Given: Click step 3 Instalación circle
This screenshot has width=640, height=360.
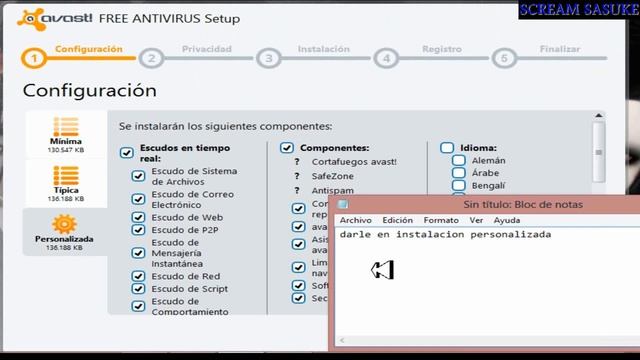Looking at the screenshot, I should (269, 58).
